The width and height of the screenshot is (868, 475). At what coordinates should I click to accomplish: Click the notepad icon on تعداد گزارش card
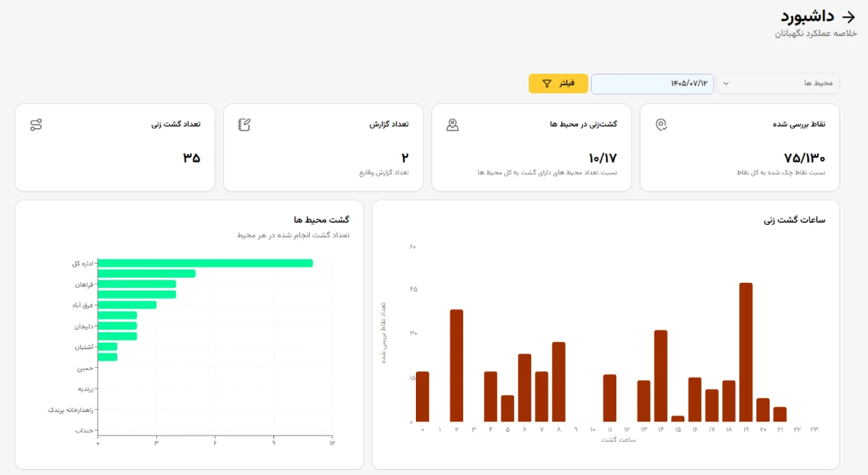click(244, 125)
